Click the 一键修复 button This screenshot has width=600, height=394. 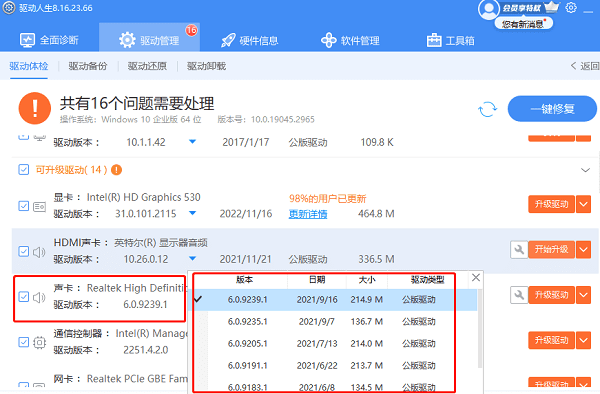click(x=552, y=109)
